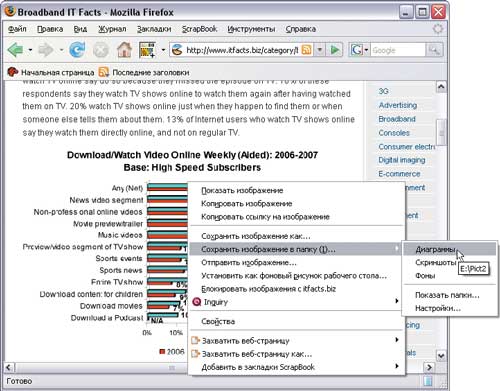The width and height of the screenshot is (500, 391).
Task: Click the vertical scrollbar down arrow
Action: coord(441,355)
